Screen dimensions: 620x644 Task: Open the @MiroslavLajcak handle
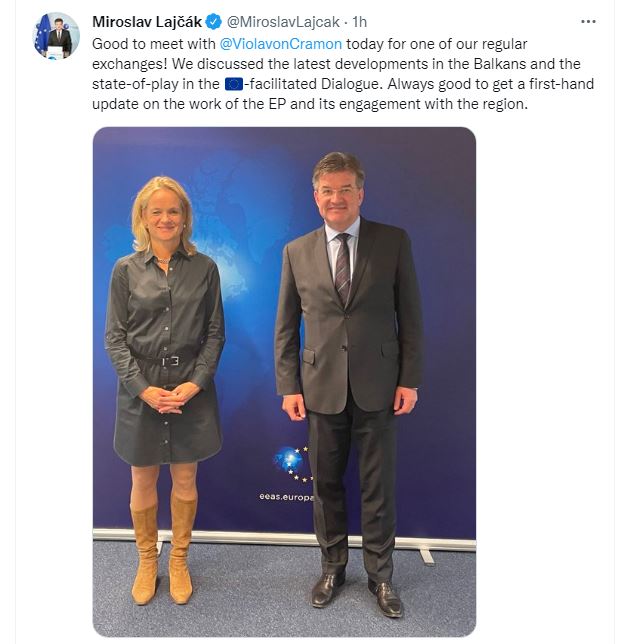click(x=283, y=22)
